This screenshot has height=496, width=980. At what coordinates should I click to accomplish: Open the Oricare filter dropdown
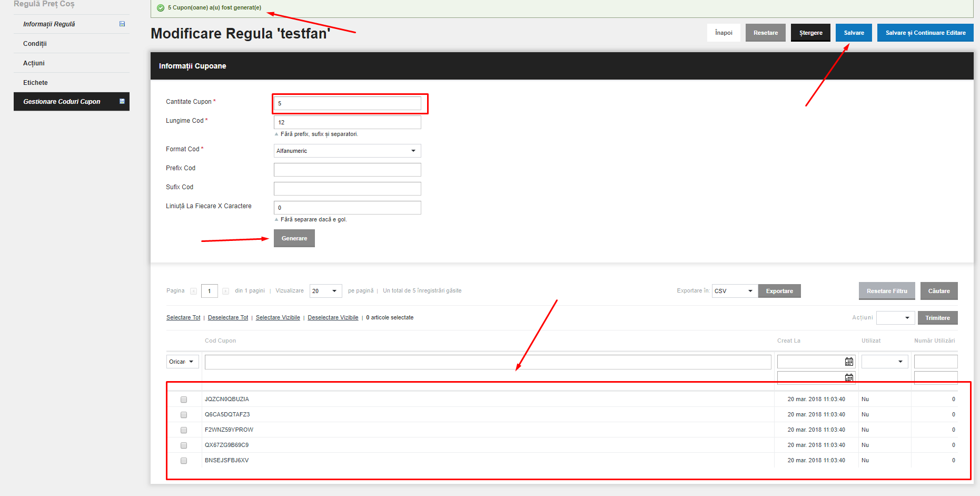tap(182, 362)
